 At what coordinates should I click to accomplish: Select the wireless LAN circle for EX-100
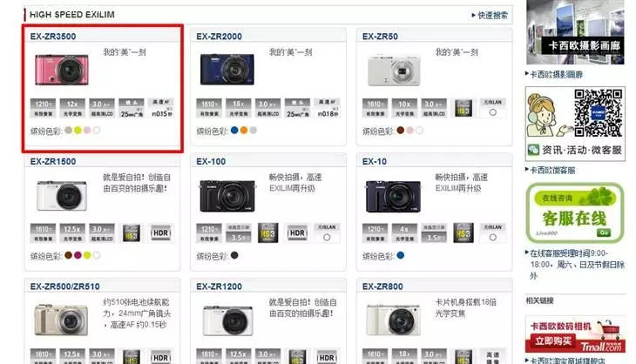tap(327, 238)
